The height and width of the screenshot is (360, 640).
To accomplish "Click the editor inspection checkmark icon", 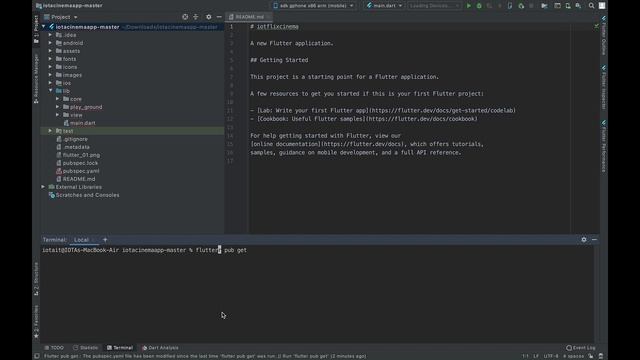I will point(596,26).
